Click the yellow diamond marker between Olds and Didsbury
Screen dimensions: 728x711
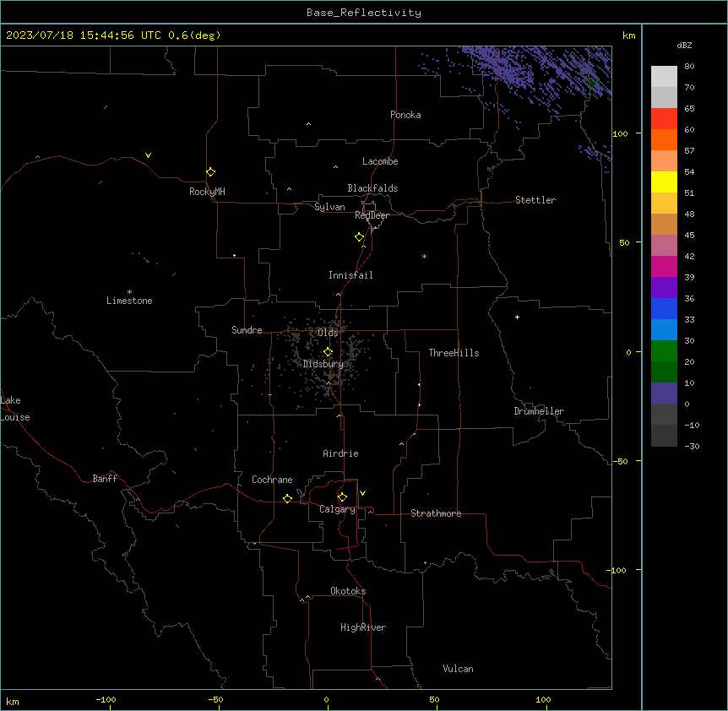[328, 352]
